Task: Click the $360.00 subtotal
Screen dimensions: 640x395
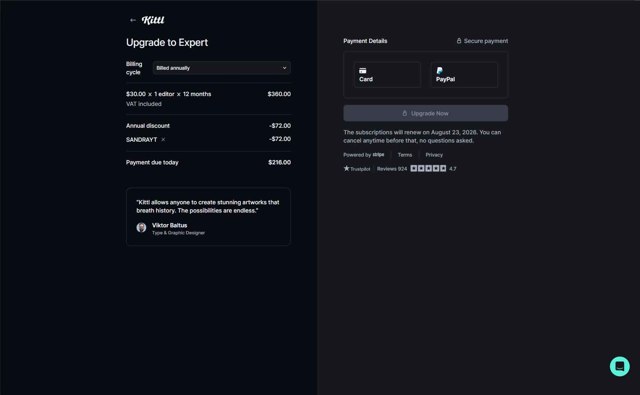Action: point(279,94)
